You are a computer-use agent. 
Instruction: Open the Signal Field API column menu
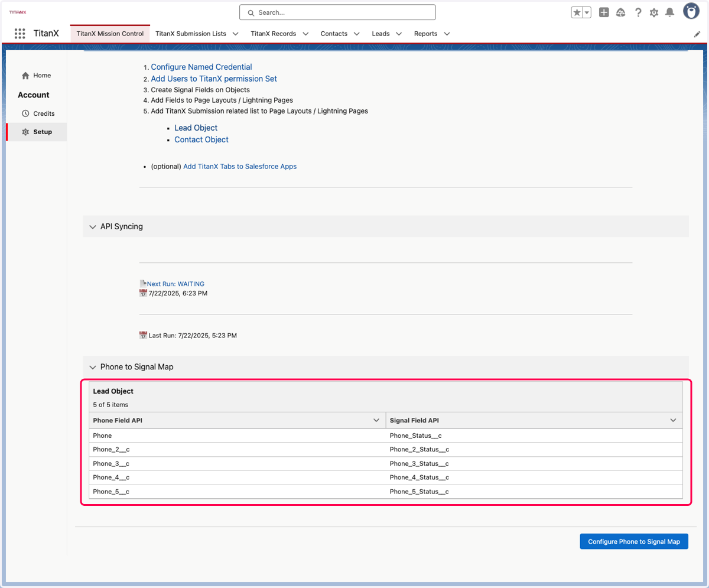[674, 420]
